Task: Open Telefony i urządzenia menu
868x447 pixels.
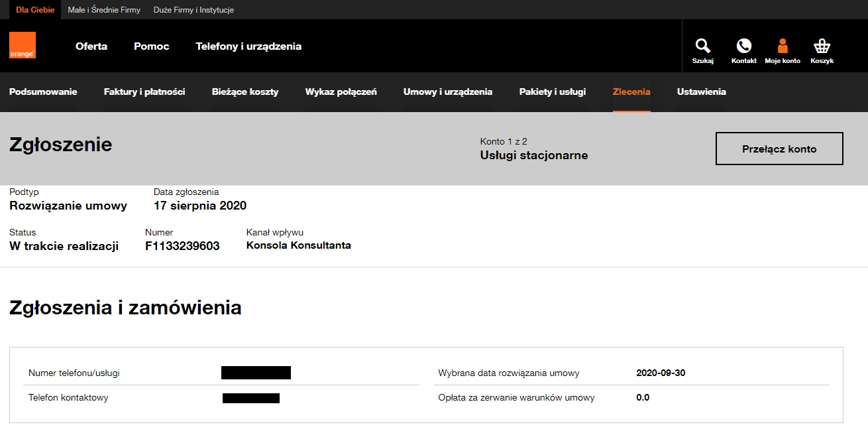Action: coord(248,46)
